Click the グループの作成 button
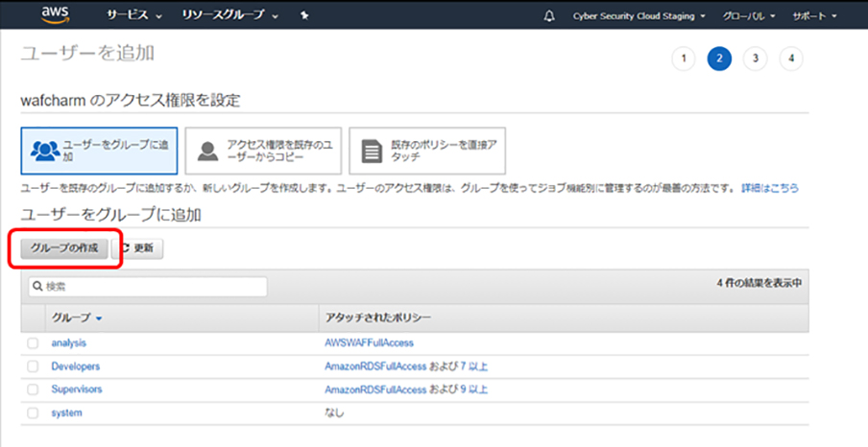 click(64, 248)
